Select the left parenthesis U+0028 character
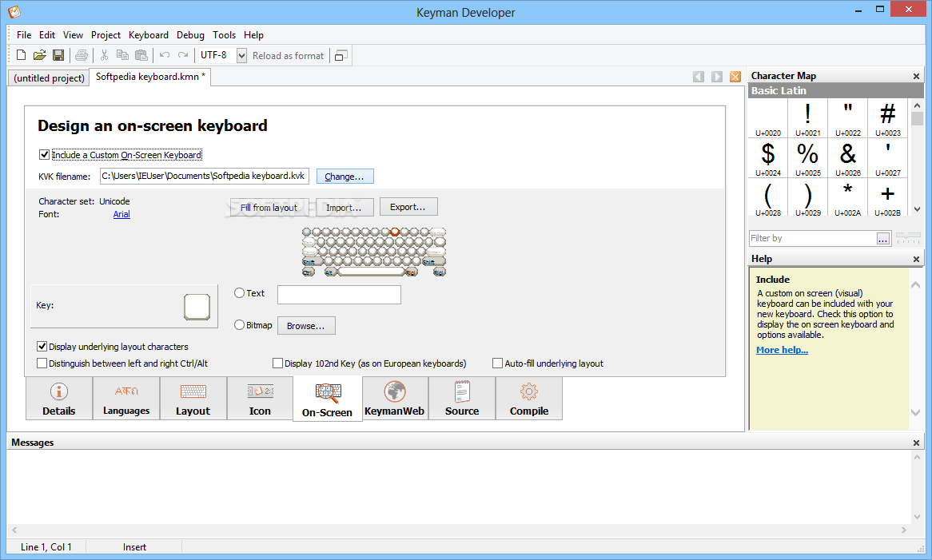 coord(768,197)
